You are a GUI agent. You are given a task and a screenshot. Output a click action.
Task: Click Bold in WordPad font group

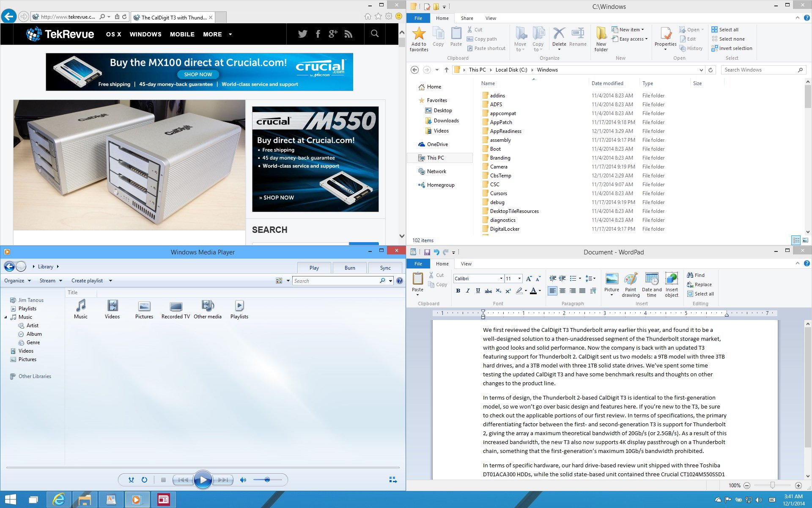pos(458,291)
